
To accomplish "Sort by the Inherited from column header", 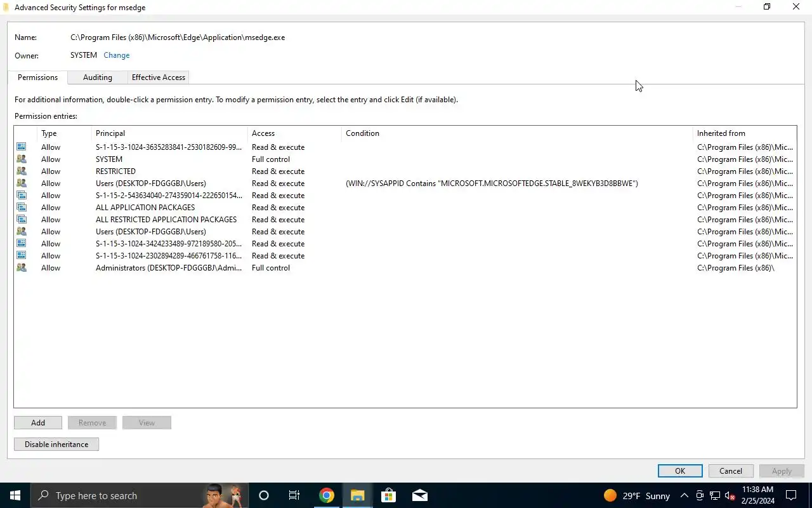I will click(x=744, y=133).
